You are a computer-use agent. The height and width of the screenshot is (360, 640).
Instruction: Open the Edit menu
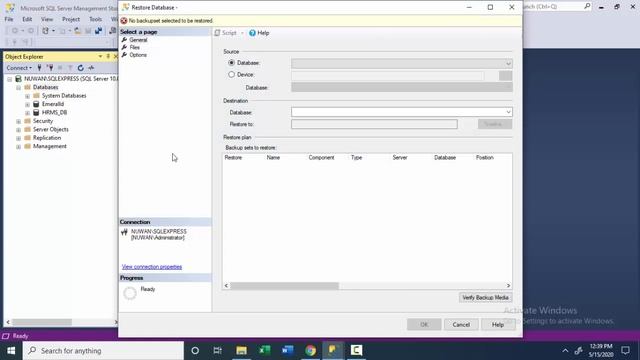(27, 19)
